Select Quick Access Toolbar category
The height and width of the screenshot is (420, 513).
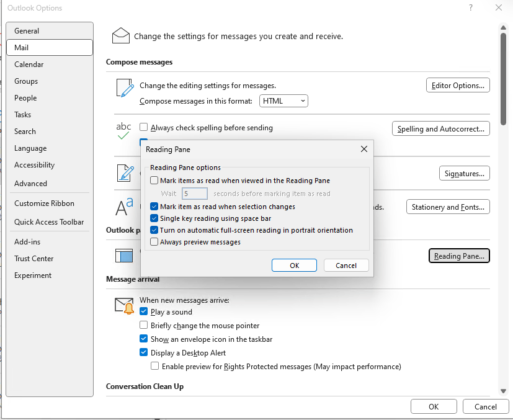(x=50, y=221)
